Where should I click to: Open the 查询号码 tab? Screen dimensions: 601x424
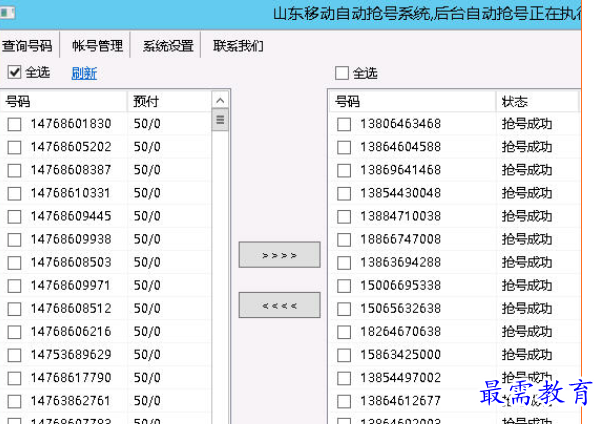tap(27, 46)
